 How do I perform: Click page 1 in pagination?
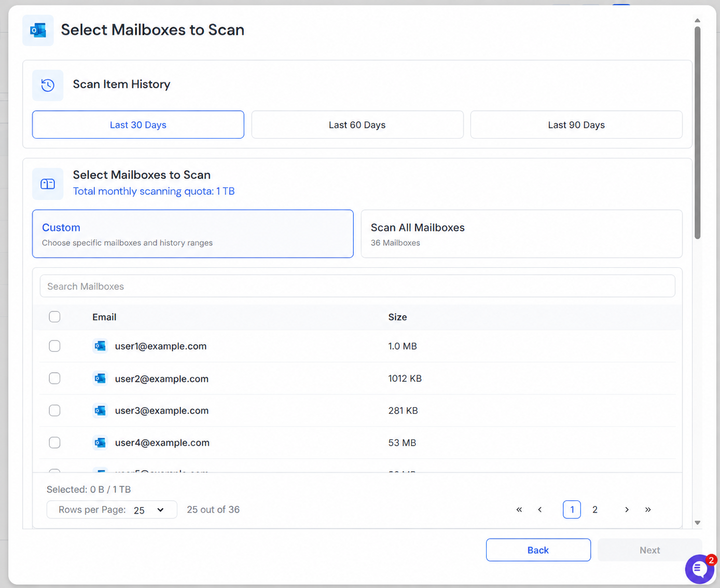pos(572,510)
